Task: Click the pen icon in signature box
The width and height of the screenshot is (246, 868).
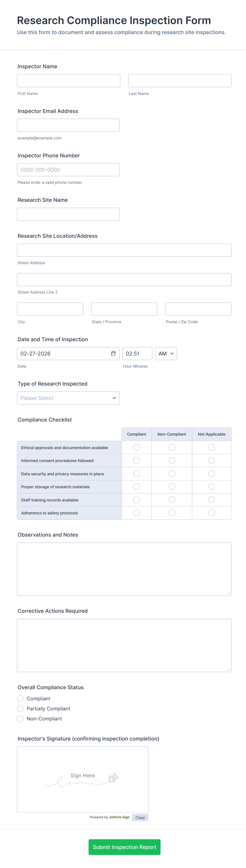Action: coord(113,778)
